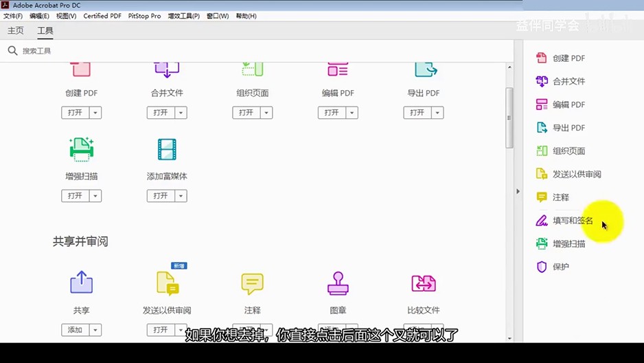Screen dimensions: 644x363
Task: Open the 帮助(H) menu
Action: coord(246,16)
